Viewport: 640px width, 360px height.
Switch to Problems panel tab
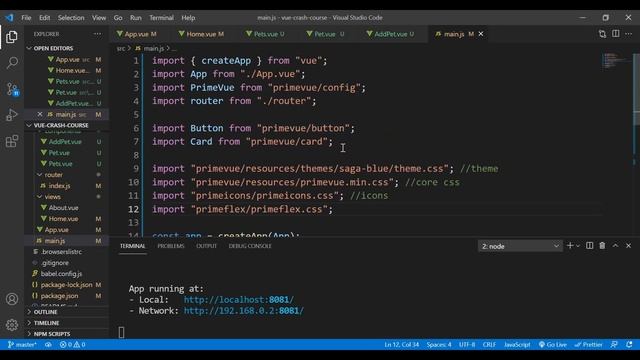tap(171, 246)
